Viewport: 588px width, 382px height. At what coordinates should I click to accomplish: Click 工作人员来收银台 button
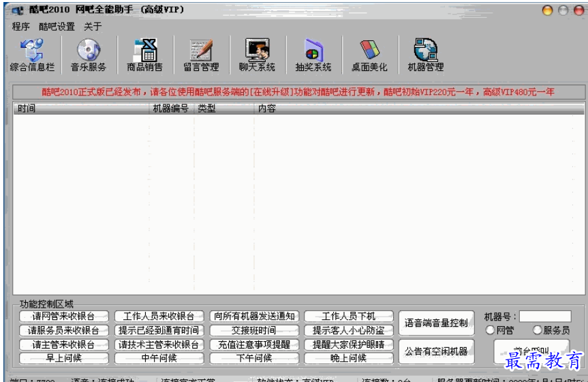tap(159, 317)
